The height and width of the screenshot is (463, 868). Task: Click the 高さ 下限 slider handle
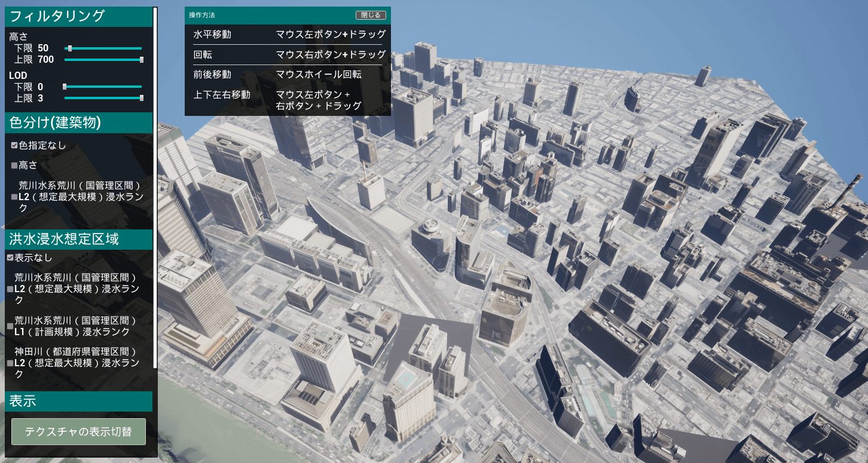point(69,48)
